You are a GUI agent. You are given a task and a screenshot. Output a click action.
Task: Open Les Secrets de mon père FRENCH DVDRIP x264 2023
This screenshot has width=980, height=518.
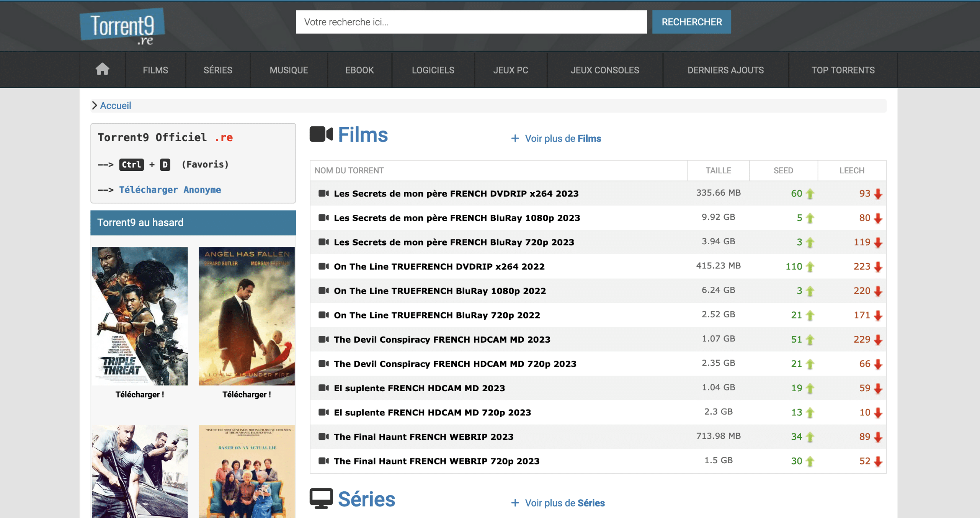456,193
